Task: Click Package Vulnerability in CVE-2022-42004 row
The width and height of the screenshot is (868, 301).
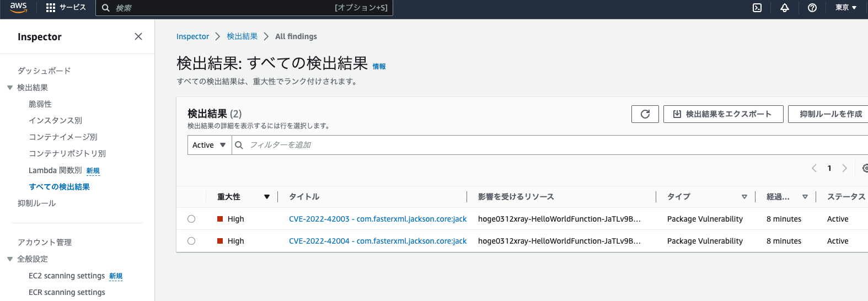Action: point(705,241)
